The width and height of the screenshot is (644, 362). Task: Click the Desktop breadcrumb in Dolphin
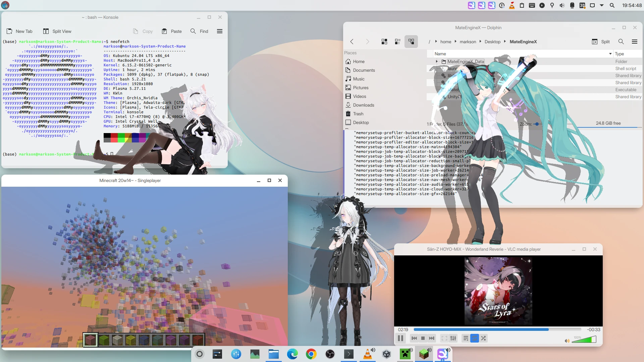(492, 42)
